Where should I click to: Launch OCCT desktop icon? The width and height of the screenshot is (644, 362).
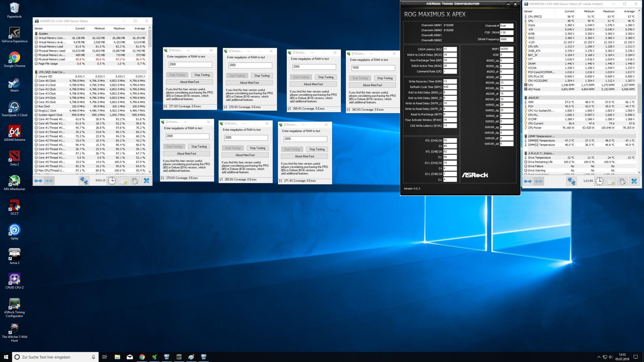click(14, 207)
